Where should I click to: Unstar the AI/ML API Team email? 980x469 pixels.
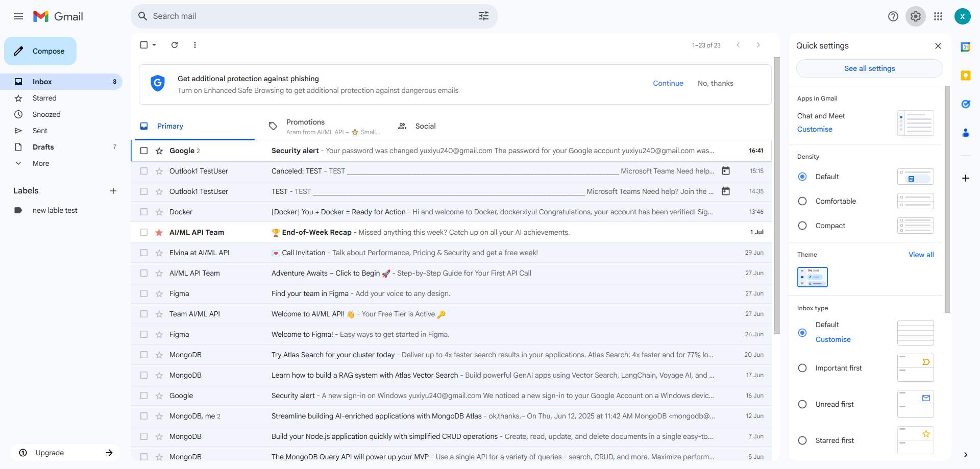point(159,232)
